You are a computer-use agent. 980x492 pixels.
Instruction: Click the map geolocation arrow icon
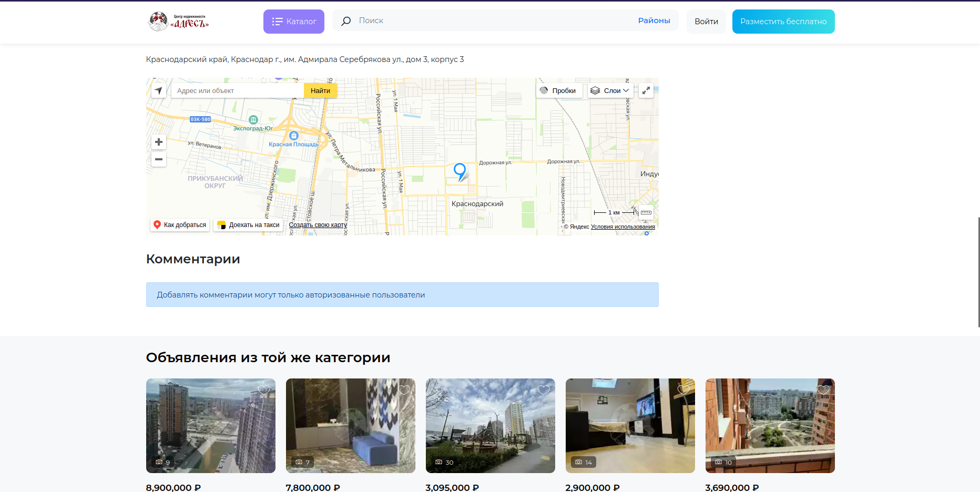click(158, 90)
